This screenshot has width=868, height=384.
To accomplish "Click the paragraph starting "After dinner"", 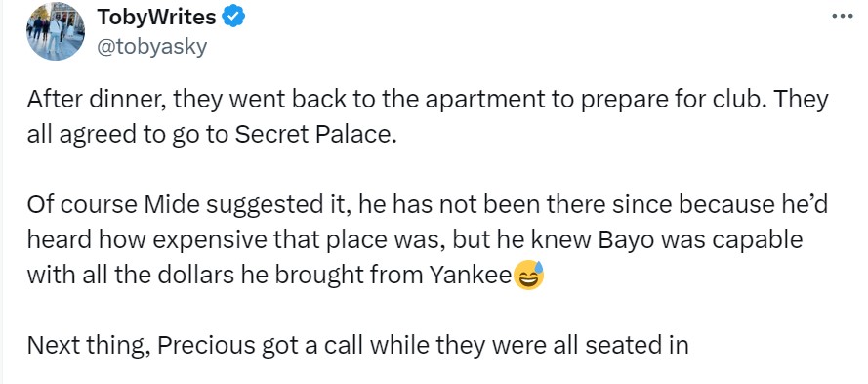I will pos(428,117).
